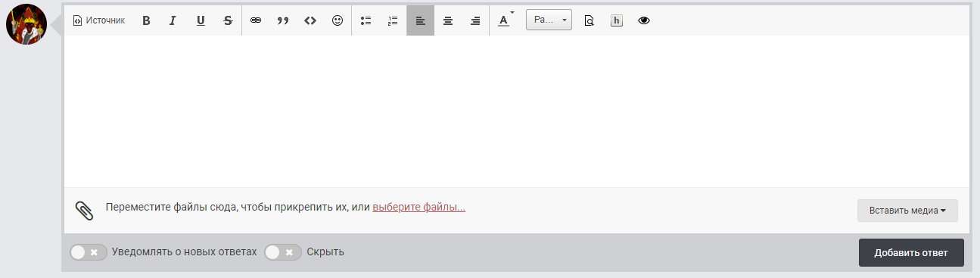Click the 'выберите файлы...' link

coord(418,207)
